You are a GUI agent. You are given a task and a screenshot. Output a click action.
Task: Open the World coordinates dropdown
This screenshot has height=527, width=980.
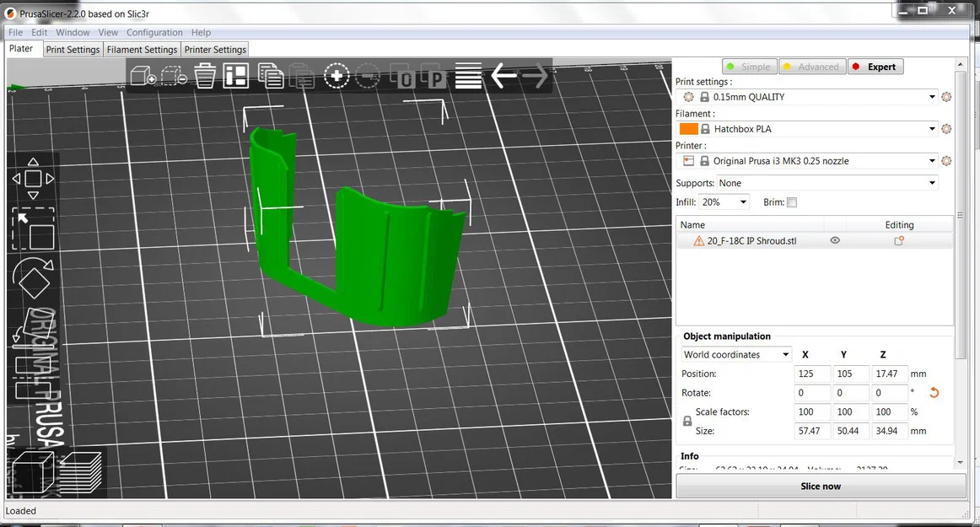[736, 354]
